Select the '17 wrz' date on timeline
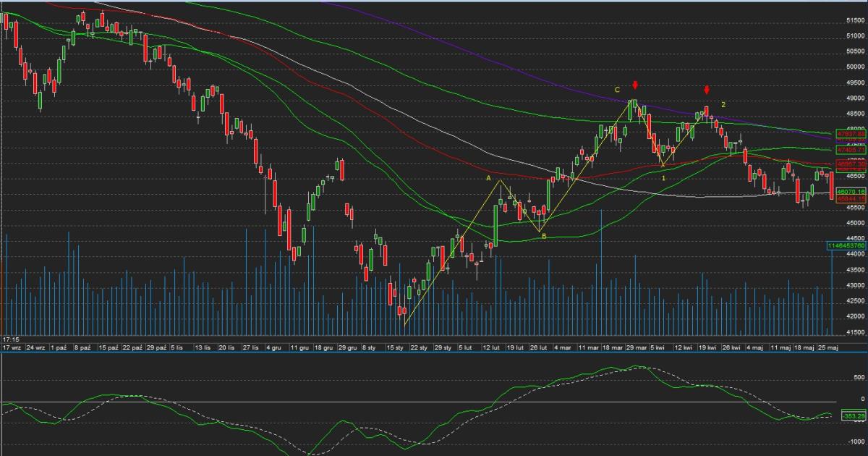Screen dimensions: 868x456 click(11, 348)
